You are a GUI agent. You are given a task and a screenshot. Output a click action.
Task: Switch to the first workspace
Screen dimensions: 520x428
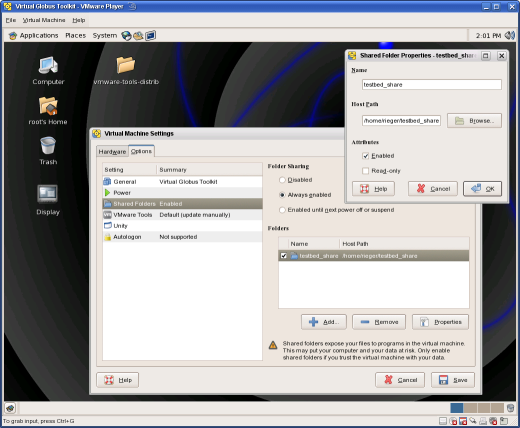457,408
